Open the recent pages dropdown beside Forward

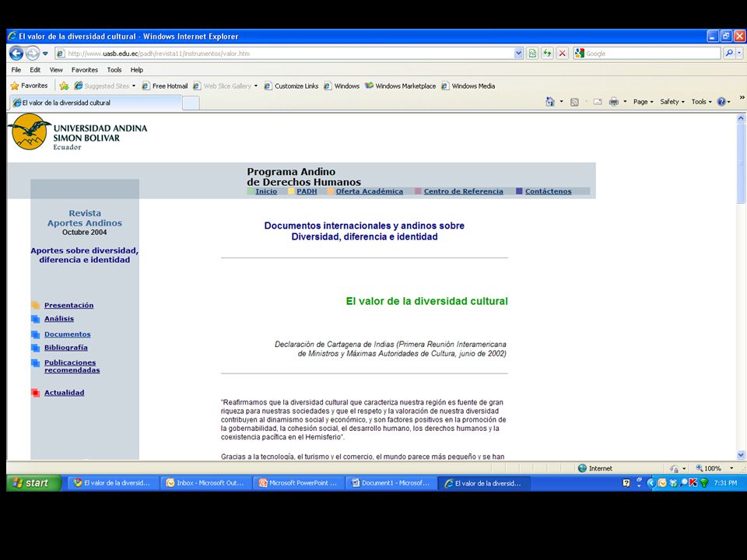45,54
